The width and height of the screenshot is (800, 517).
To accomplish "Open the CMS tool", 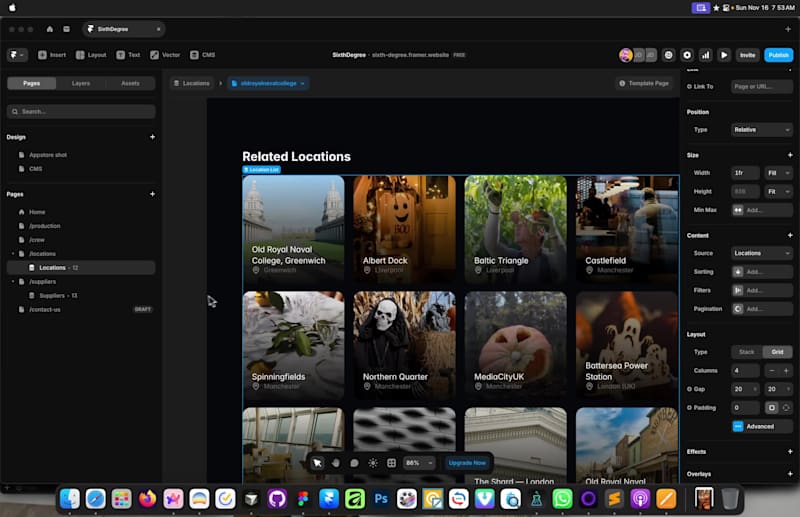I will [203, 55].
